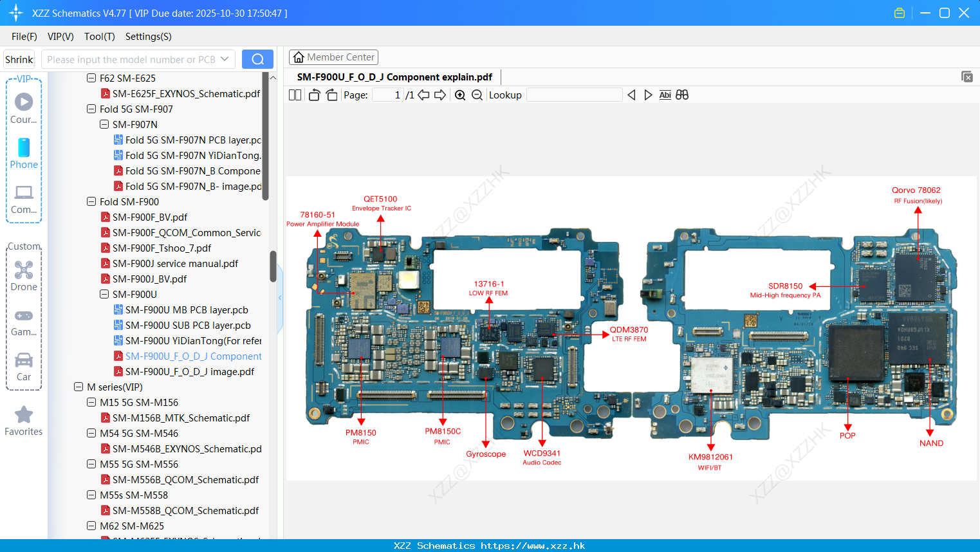Click the binoculars search icon
Viewport: 980px width, 552px height.
click(682, 95)
